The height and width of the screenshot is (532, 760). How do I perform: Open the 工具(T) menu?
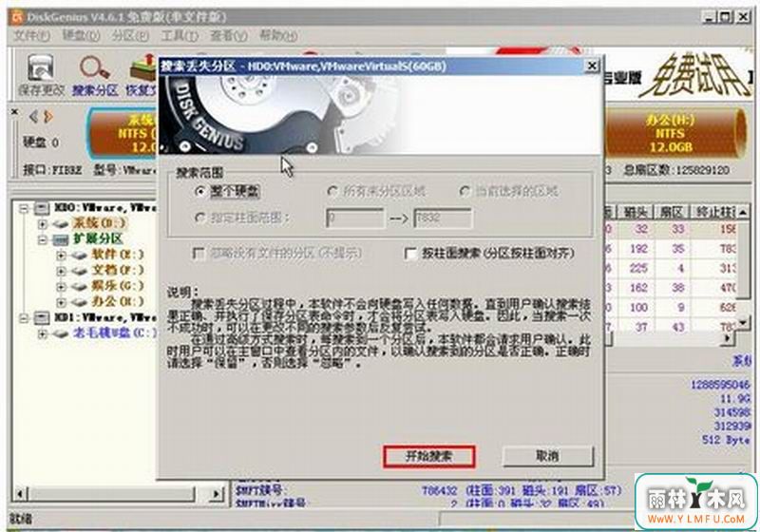(x=180, y=36)
